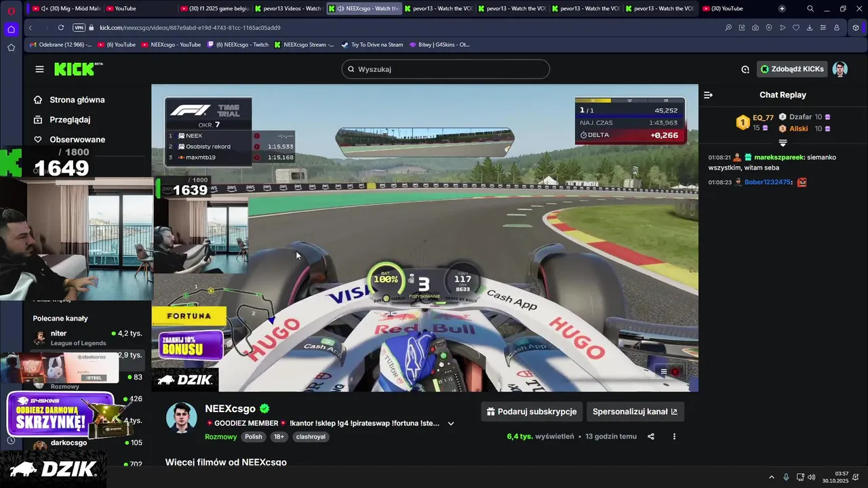The image size is (868, 488).
Task: Click the KICK logo
Action: pyautogui.click(x=78, y=69)
